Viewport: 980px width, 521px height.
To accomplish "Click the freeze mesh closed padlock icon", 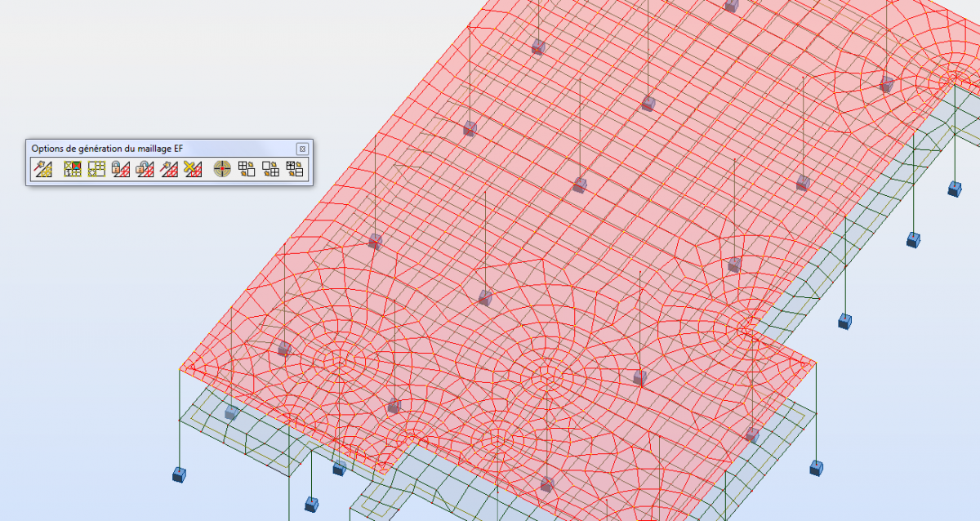I will click(121, 169).
